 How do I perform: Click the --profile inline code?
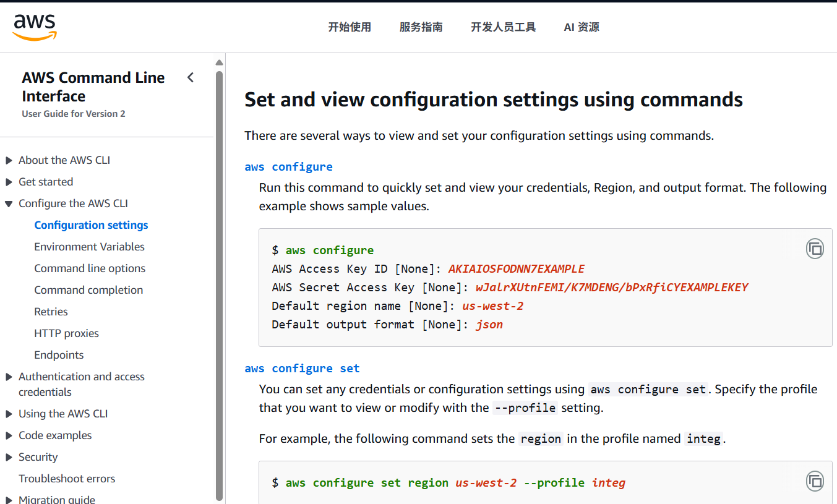(x=525, y=408)
